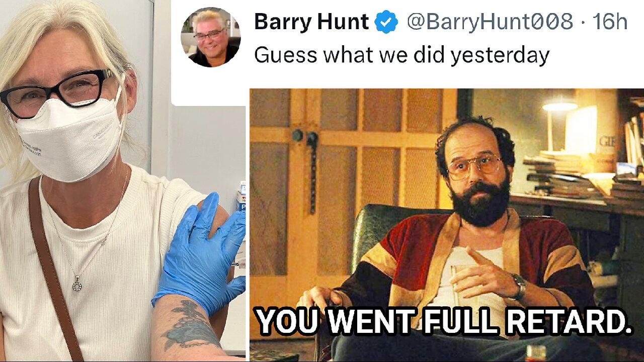Click the blue verified badge
The width and height of the screenshot is (644, 362).
[x=386, y=23]
